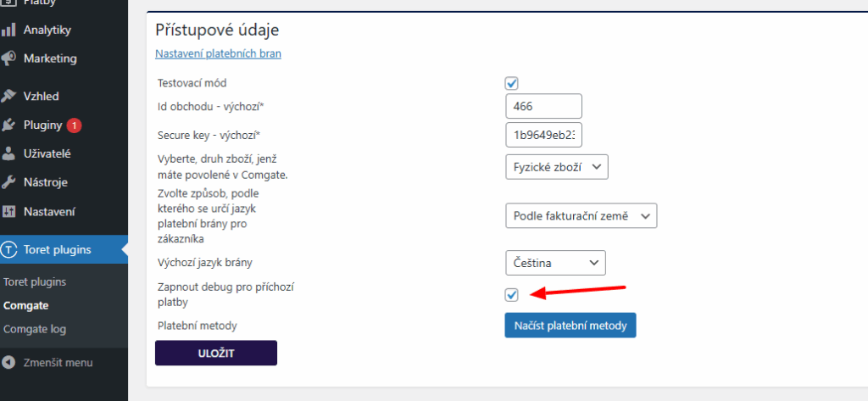
Task: Click the Analytiky bar chart icon
Action: coord(8,30)
